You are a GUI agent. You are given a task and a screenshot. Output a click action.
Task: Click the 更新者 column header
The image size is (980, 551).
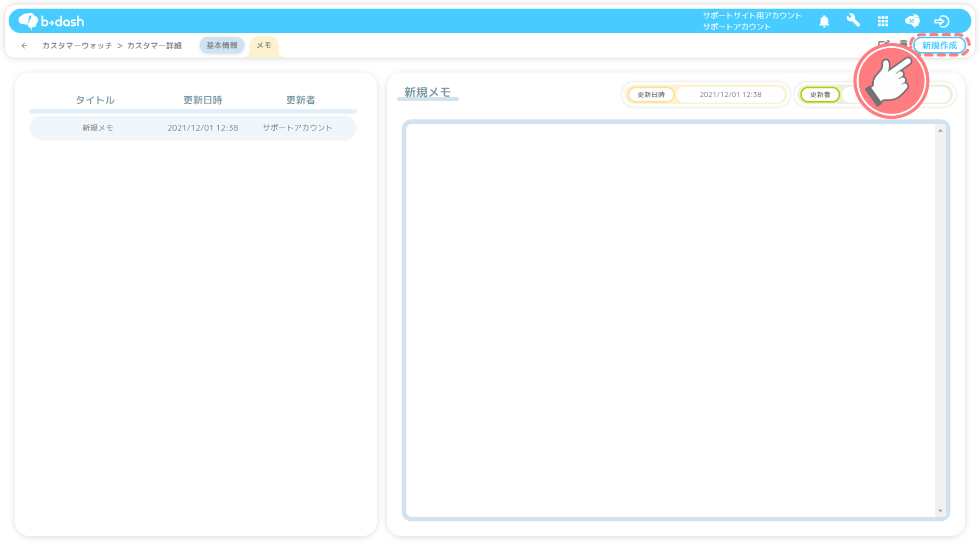point(301,100)
